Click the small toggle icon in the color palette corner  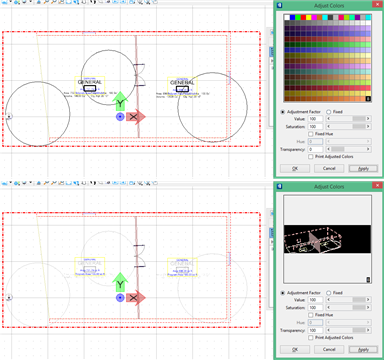(368, 99)
